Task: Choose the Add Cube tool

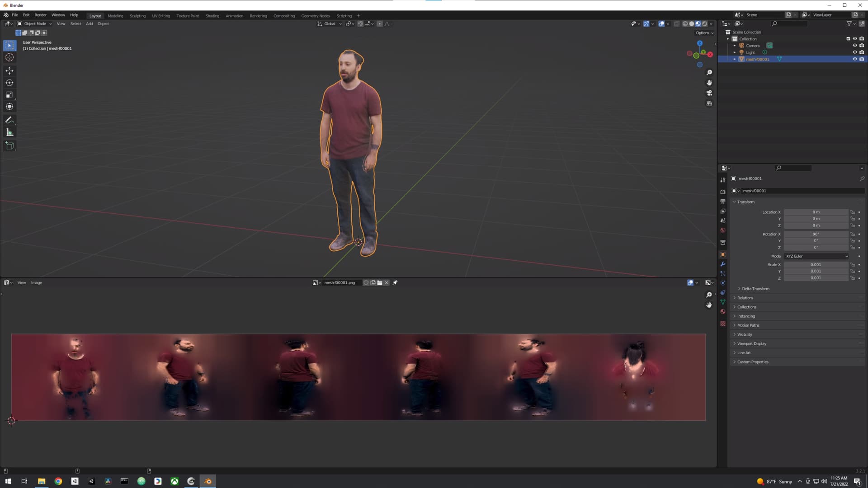Action: coord(9,145)
